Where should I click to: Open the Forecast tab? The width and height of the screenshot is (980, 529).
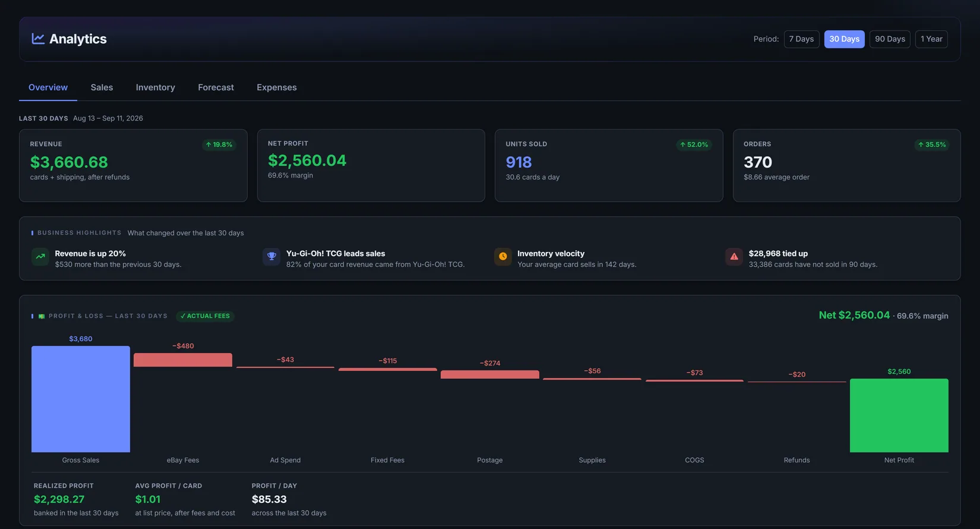(x=216, y=87)
